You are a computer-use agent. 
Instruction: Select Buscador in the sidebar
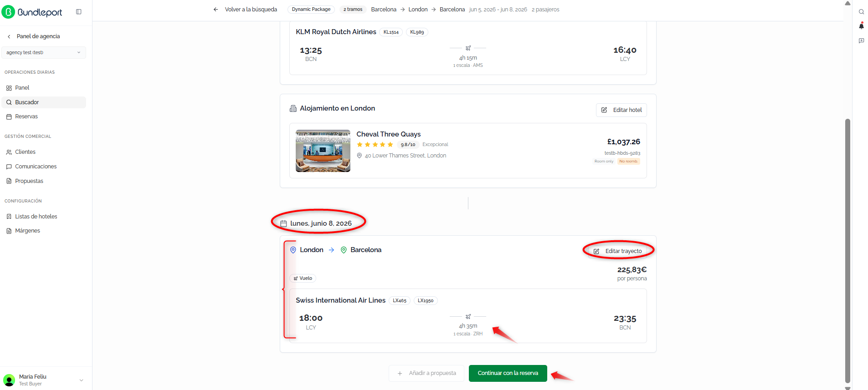pos(44,102)
